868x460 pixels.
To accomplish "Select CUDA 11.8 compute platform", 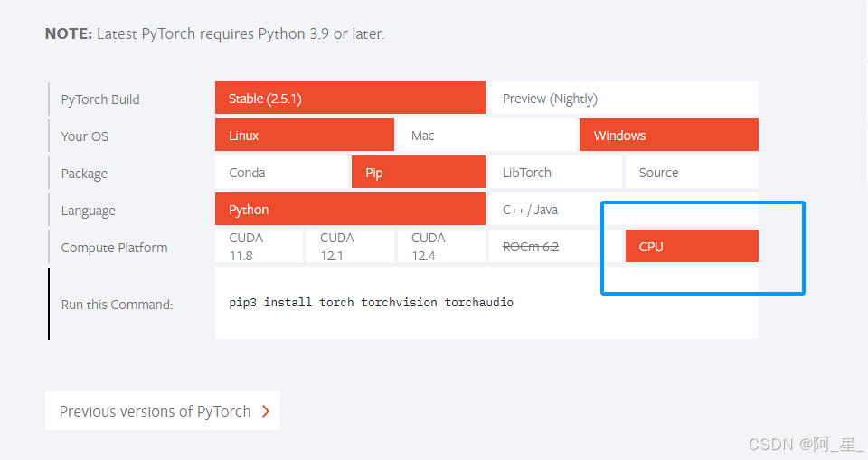I will coord(259,247).
